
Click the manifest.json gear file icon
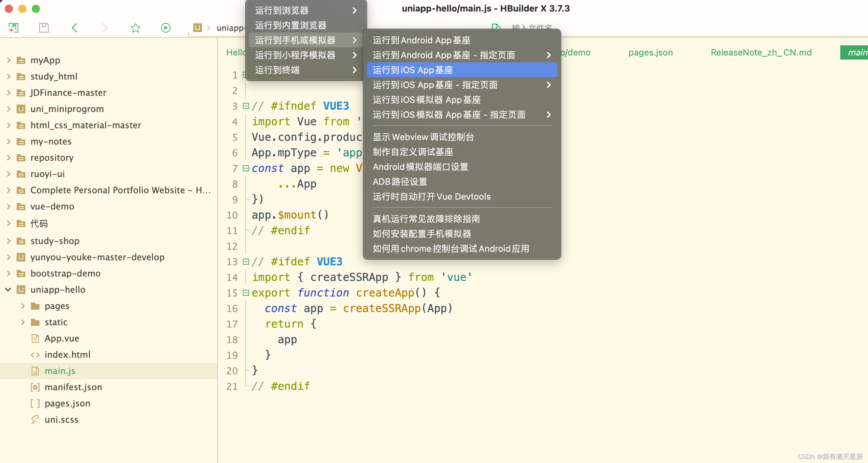(35, 387)
